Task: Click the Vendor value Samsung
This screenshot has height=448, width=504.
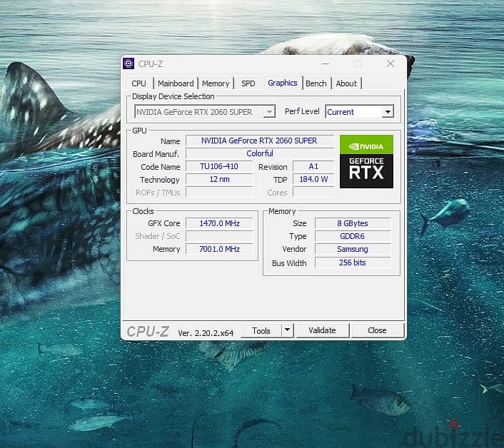Action: click(x=353, y=249)
